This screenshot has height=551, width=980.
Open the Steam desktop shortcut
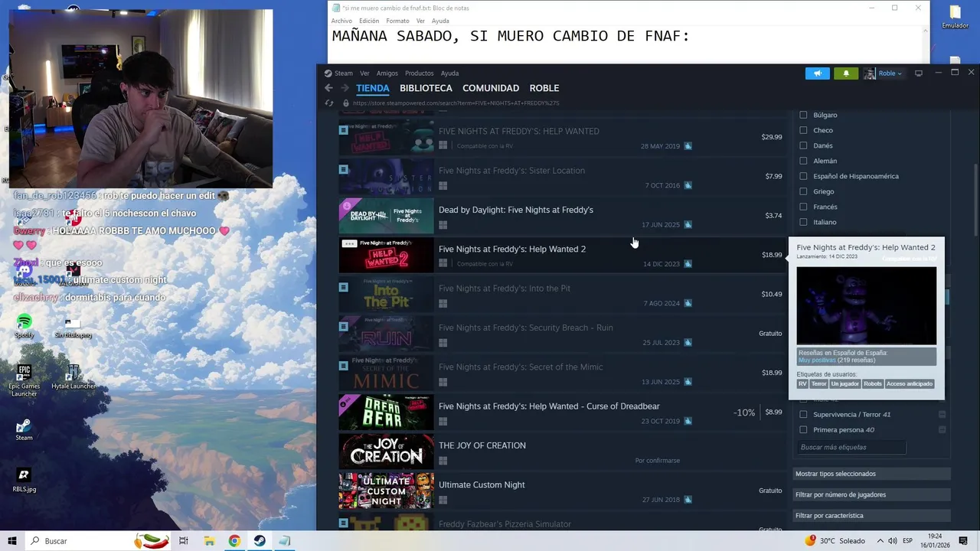click(x=24, y=429)
